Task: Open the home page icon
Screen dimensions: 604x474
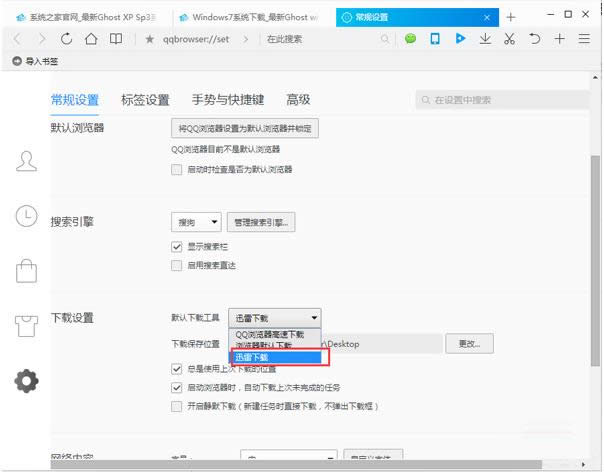Action: [91, 39]
